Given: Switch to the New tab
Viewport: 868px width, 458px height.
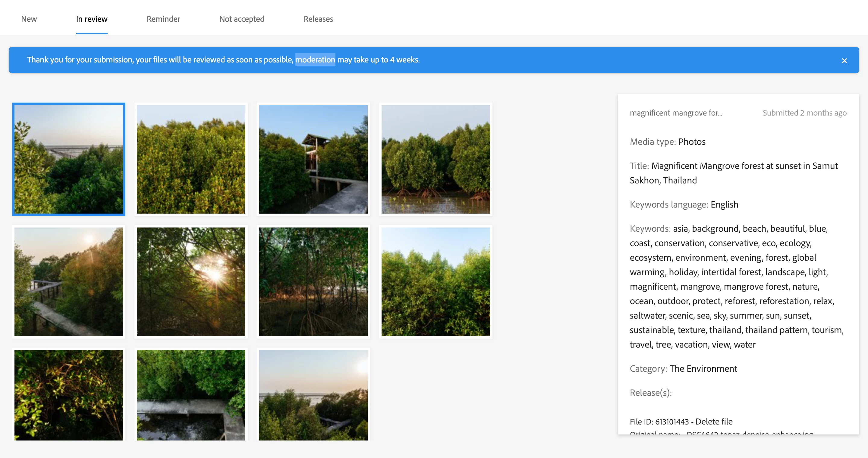Looking at the screenshot, I should (x=29, y=19).
